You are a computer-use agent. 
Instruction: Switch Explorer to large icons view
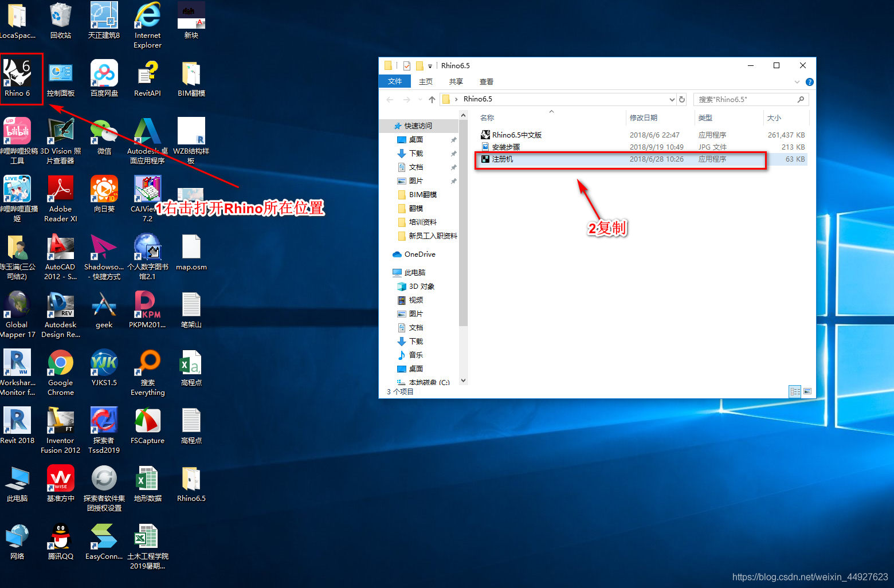807,391
